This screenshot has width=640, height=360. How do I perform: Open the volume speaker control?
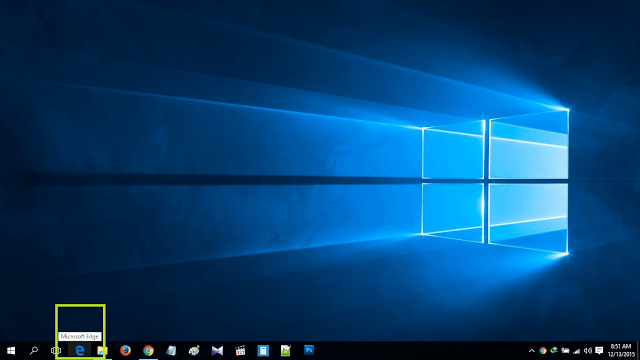point(588,351)
